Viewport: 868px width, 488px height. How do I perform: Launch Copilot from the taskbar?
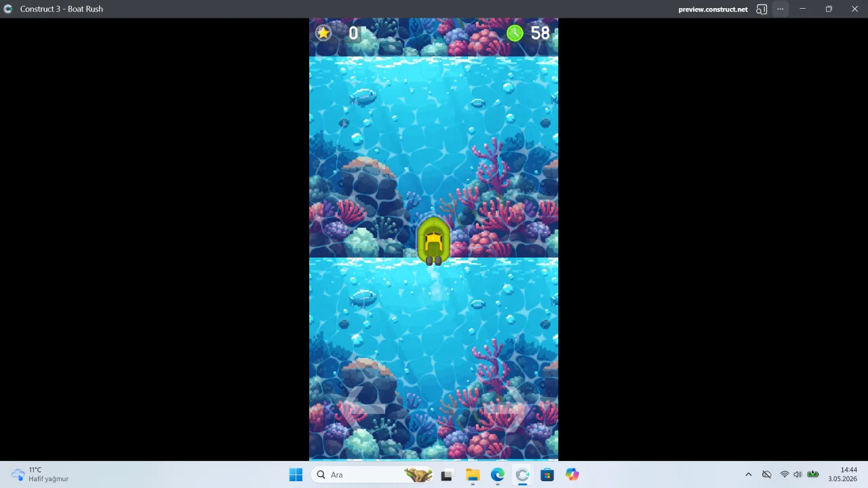572,475
